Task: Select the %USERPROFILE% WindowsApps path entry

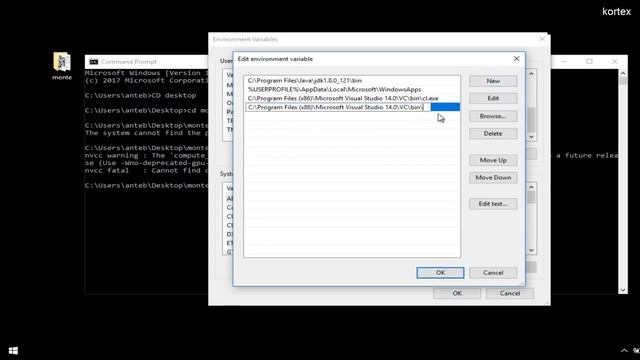Action: pos(352,89)
